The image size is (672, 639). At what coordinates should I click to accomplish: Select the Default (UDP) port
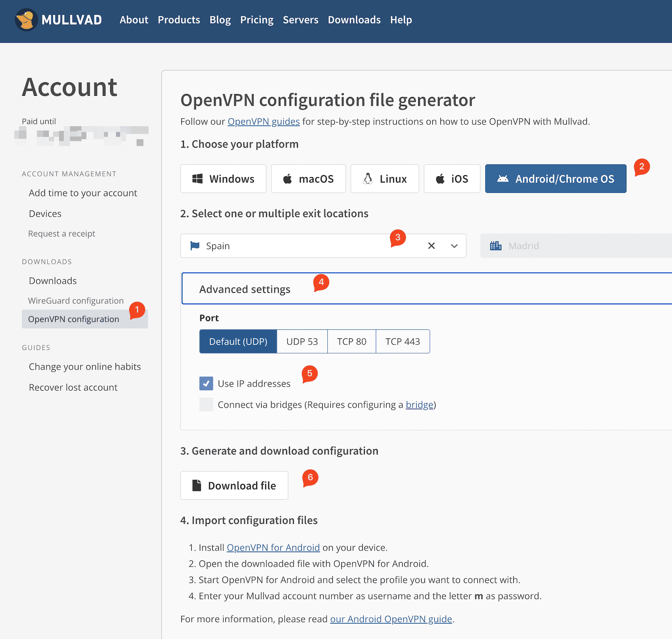[x=238, y=341]
